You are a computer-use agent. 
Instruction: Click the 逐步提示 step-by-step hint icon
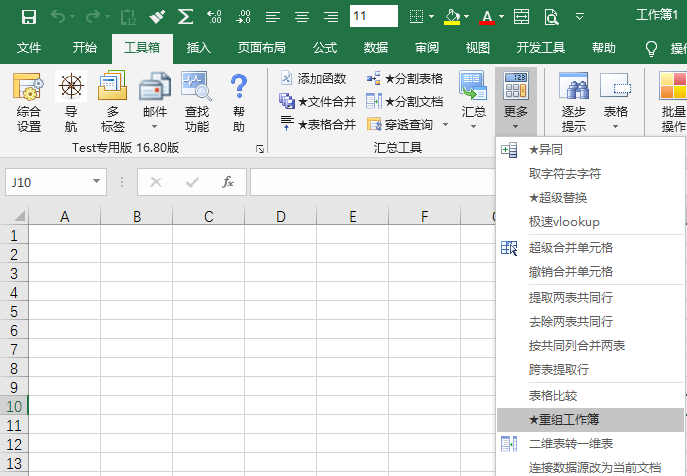pos(573,103)
